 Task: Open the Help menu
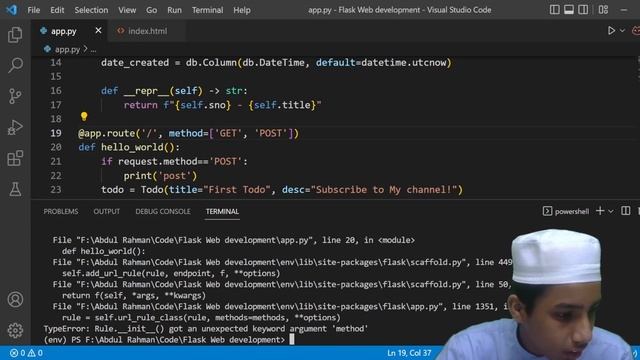[242, 10]
